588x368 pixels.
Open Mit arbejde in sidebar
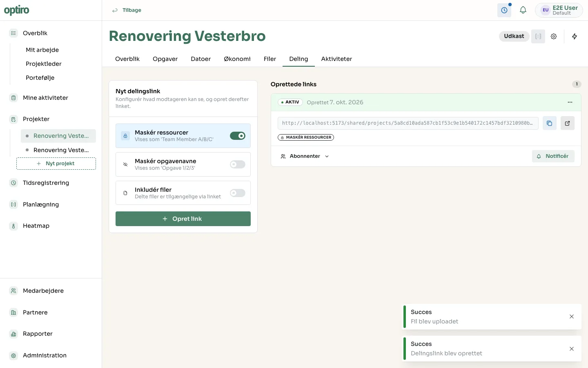pyautogui.click(x=42, y=50)
